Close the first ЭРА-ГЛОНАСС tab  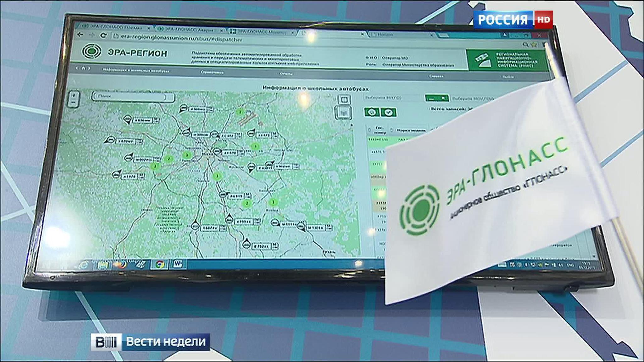[149, 28]
